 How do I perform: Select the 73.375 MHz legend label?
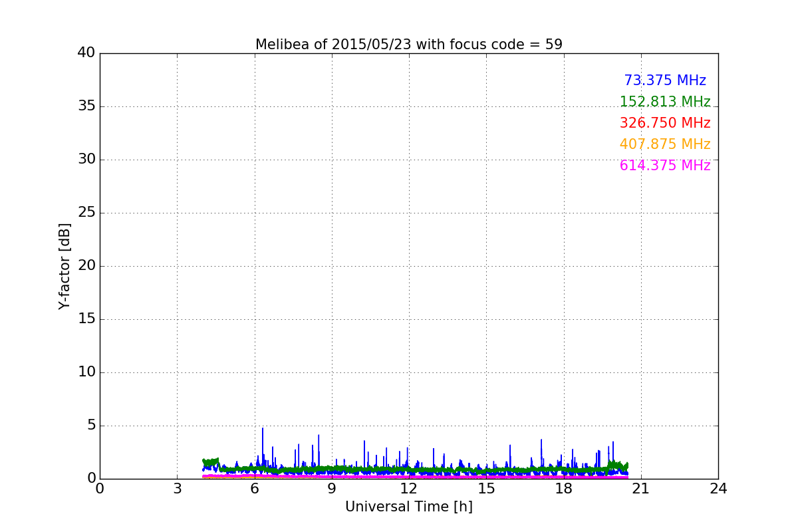coord(665,80)
